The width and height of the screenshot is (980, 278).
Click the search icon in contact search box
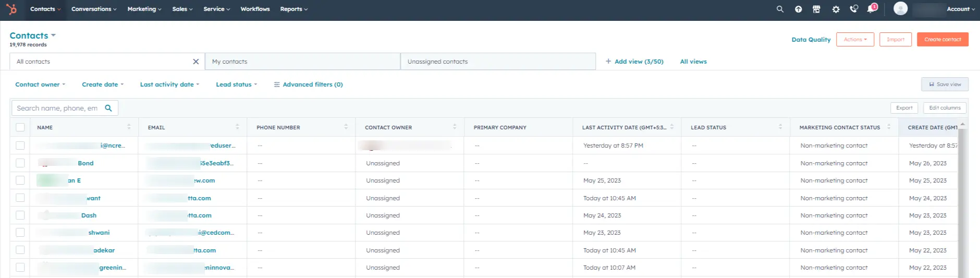[108, 108]
